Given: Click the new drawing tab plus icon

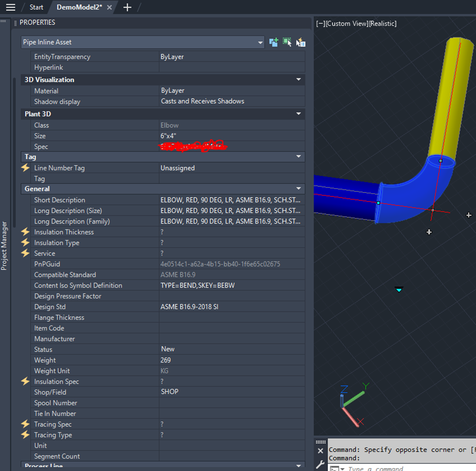Looking at the screenshot, I should pyautogui.click(x=127, y=7).
